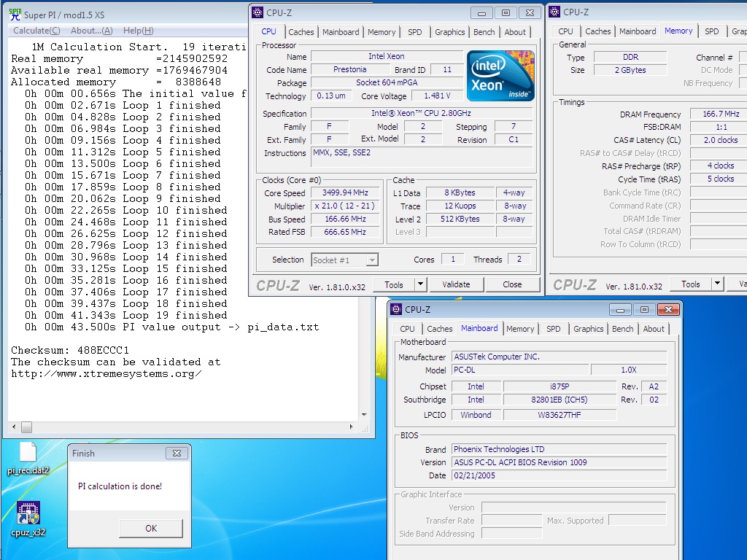747x560 pixels.
Task: Open Graphics tab in mainboard CPU-Z window
Action: pyautogui.click(x=589, y=329)
